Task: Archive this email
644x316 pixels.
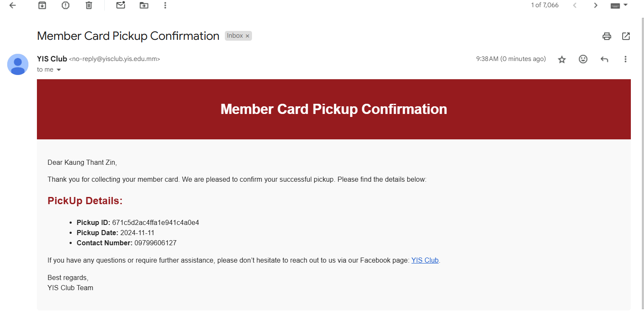Action: click(x=42, y=6)
